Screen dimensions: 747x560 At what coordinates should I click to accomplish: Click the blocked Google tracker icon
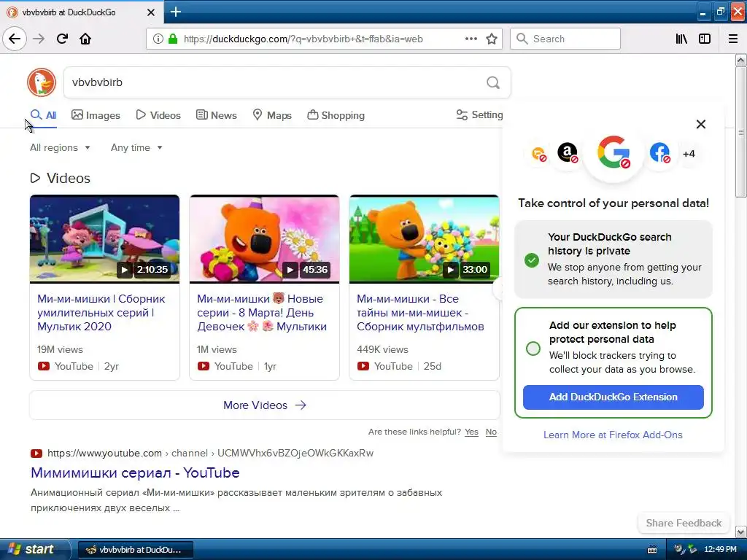[614, 152]
